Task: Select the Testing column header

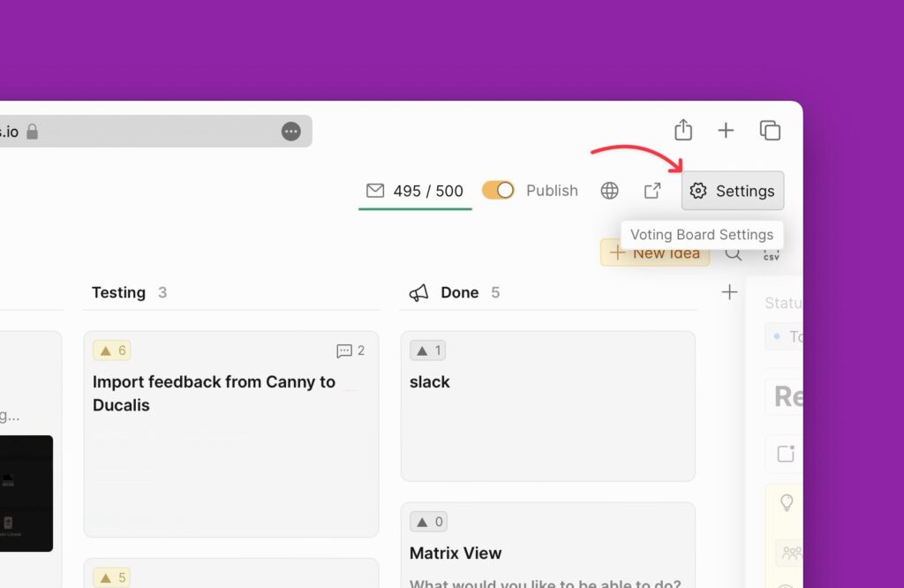Action: (x=118, y=292)
